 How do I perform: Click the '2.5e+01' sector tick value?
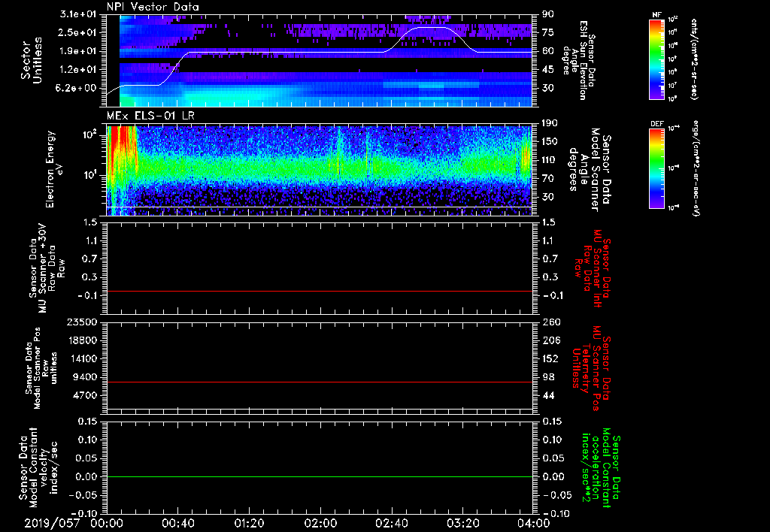coord(78,32)
